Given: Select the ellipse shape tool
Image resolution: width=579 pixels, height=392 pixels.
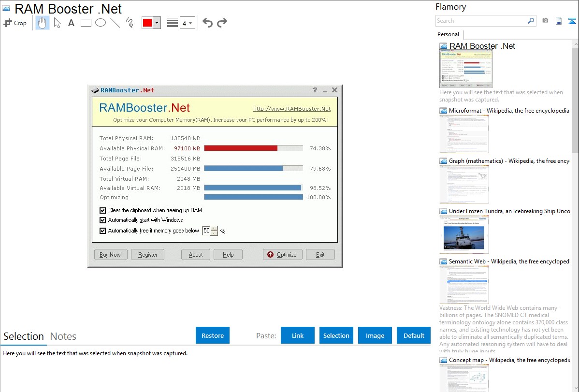Looking at the screenshot, I should tap(101, 23).
